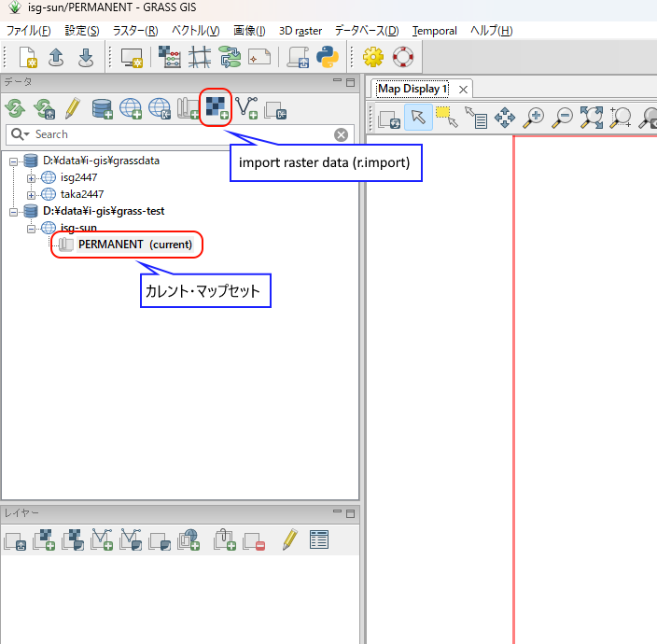
Task: Open the データベース(D) menu
Action: (367, 31)
